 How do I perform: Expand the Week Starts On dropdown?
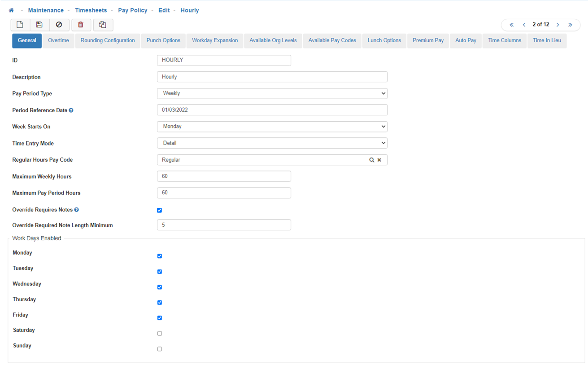pyautogui.click(x=272, y=127)
